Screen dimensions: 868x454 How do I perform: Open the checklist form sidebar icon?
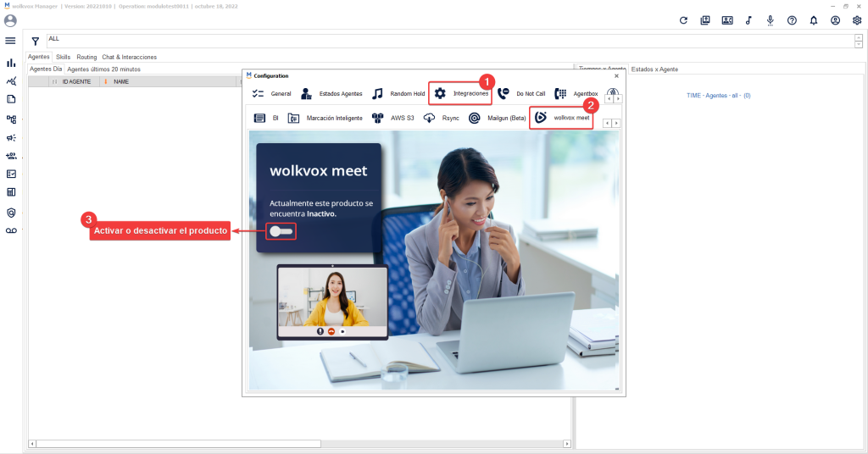(x=11, y=174)
